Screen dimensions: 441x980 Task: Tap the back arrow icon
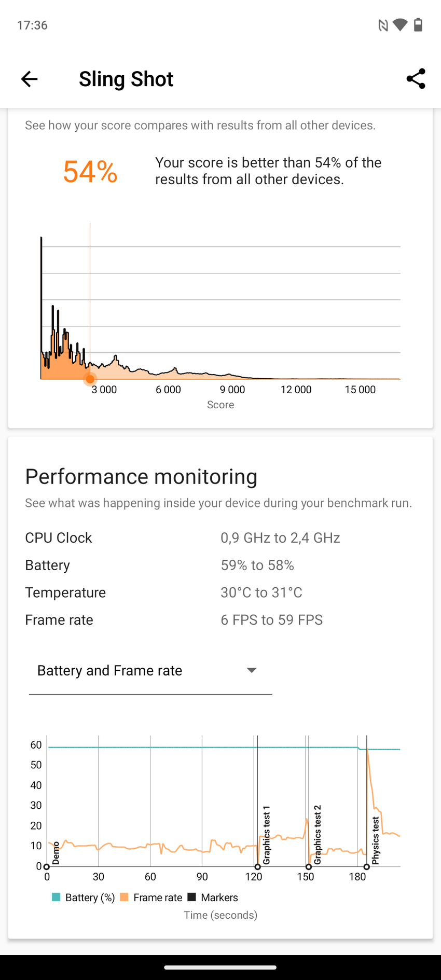[29, 79]
